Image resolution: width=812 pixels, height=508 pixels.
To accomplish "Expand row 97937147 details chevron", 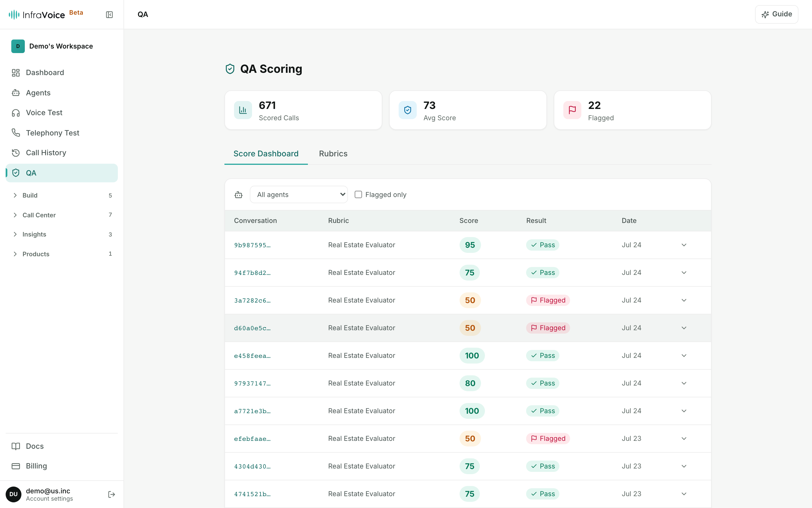I will [x=684, y=383].
